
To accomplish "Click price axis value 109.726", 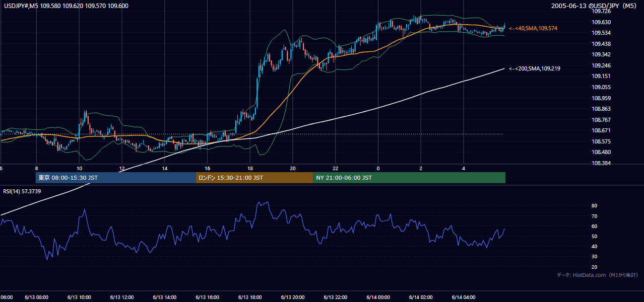I will click(x=601, y=11).
